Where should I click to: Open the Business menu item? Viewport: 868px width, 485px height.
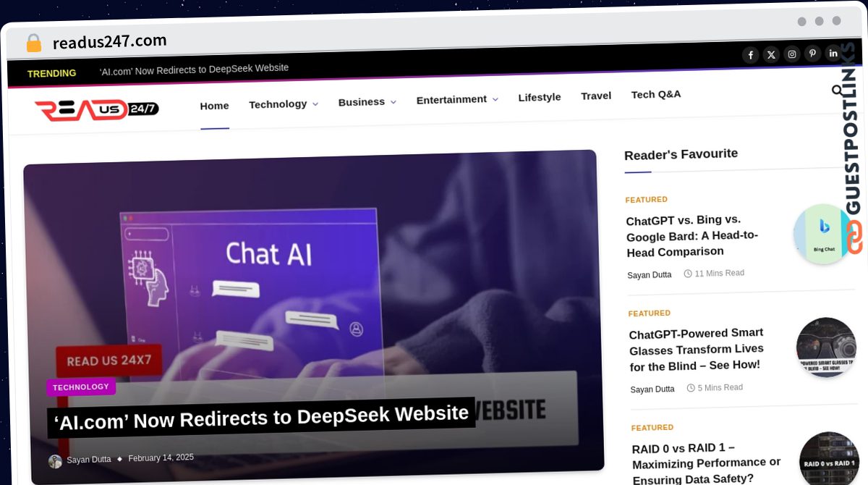[362, 102]
